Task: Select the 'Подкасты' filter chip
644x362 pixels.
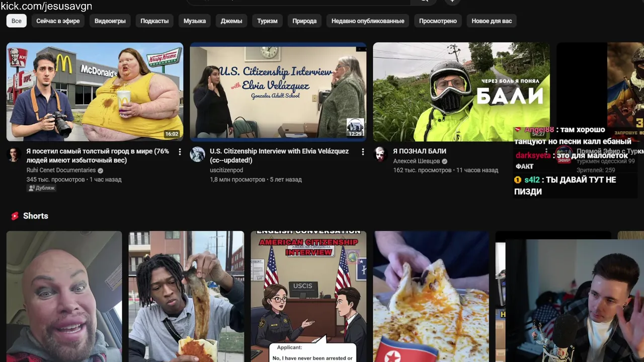Action: pyautogui.click(x=154, y=21)
